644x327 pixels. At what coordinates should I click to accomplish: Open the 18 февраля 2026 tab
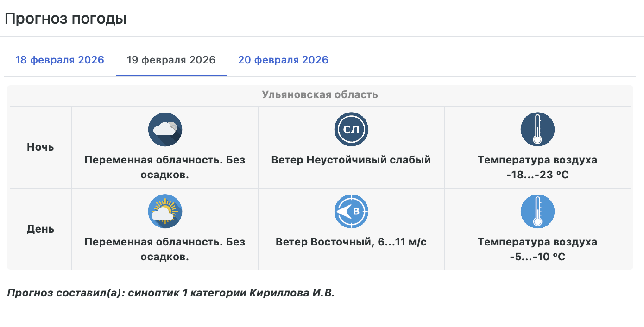60,60
